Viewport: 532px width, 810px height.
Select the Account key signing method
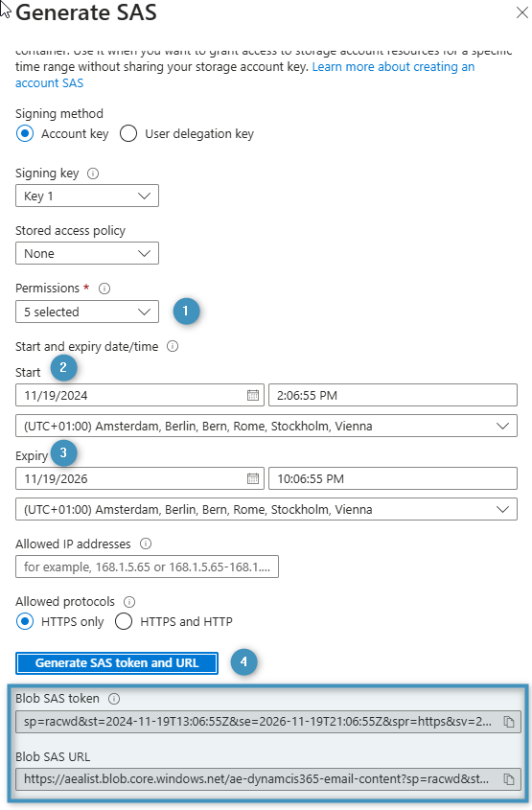pyautogui.click(x=25, y=134)
